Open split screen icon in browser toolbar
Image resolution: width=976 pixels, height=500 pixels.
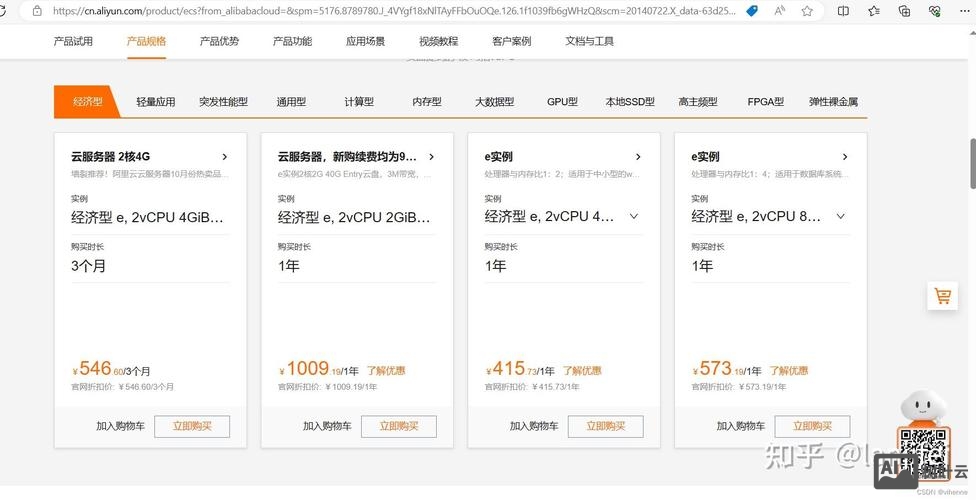(x=843, y=11)
